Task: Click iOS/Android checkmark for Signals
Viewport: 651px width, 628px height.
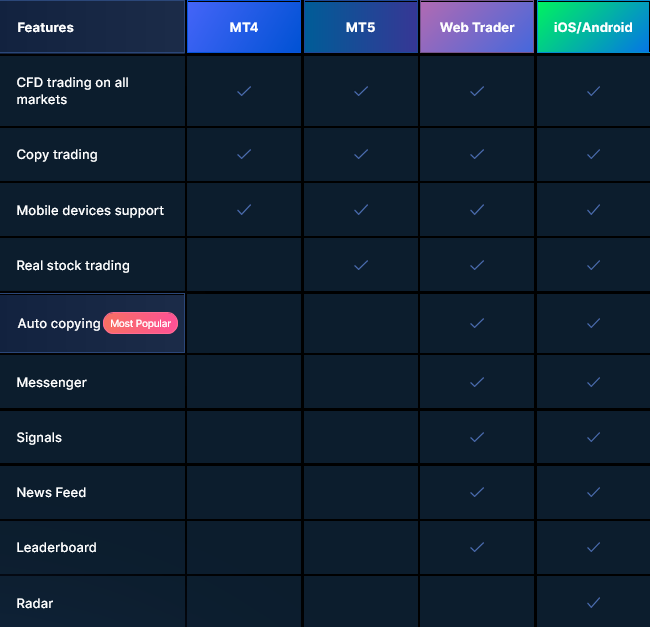Action: 593,437
